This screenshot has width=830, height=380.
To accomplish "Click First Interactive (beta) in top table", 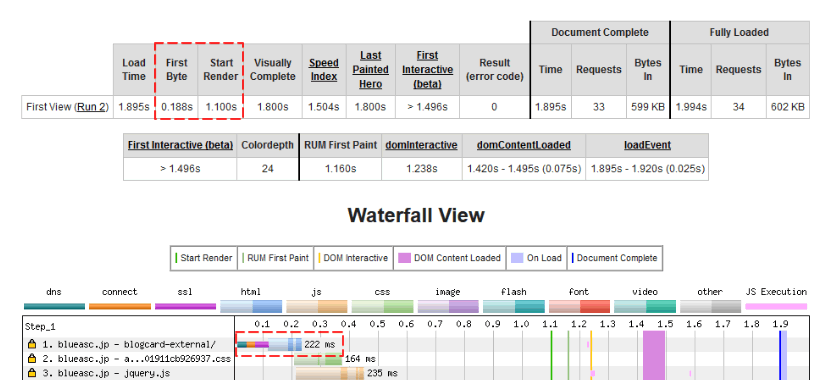I will (427, 69).
